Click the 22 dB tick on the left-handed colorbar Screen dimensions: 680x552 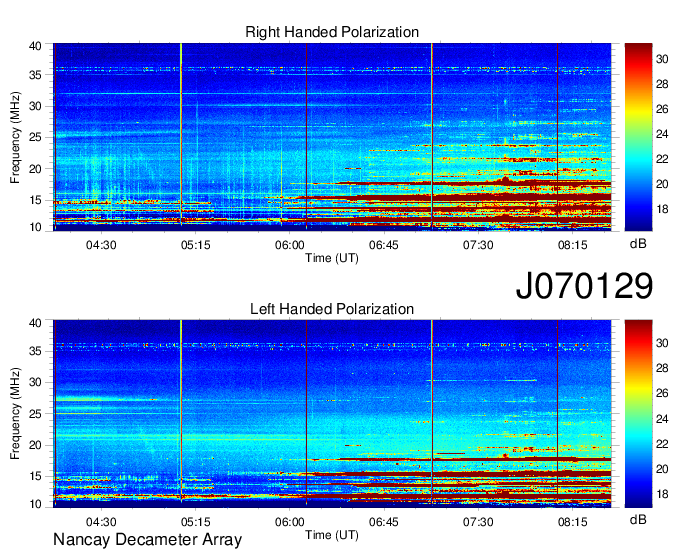tap(662, 444)
